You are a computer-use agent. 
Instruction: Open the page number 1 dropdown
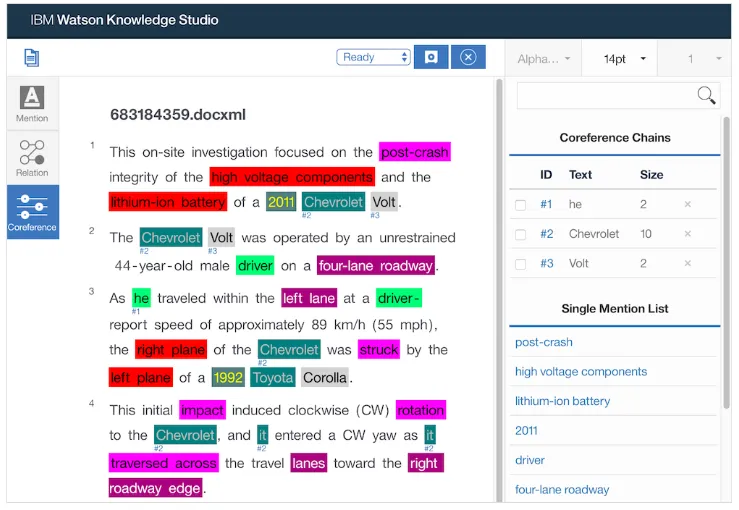click(x=694, y=58)
